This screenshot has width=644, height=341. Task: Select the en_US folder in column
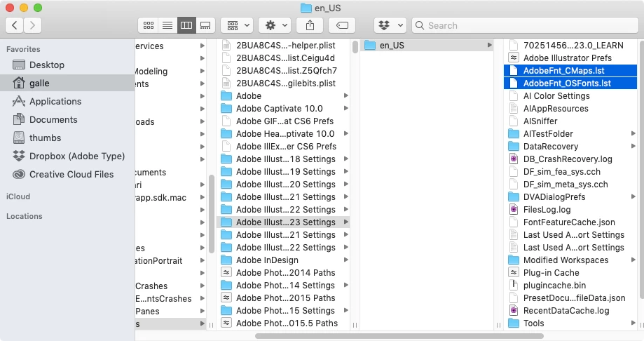click(427, 45)
